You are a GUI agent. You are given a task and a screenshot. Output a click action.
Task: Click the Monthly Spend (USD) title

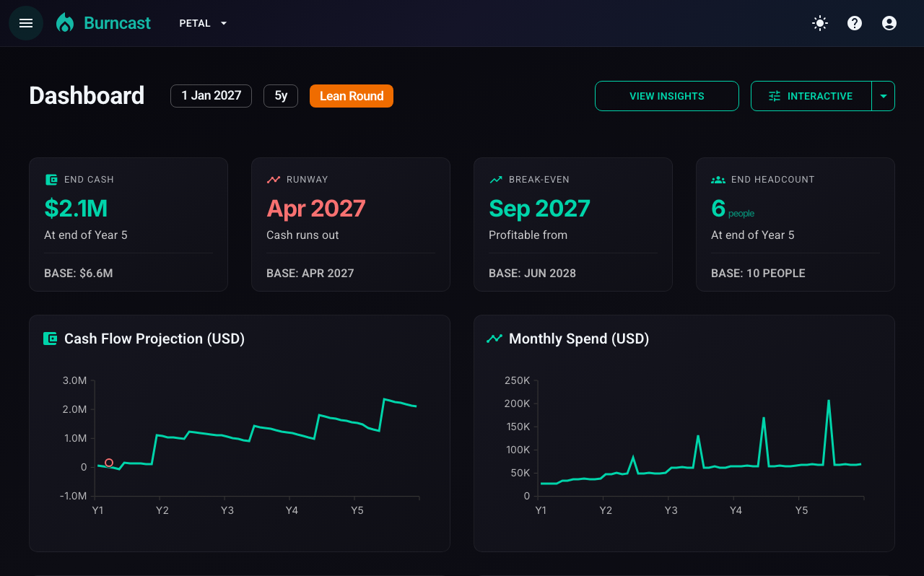tap(579, 339)
